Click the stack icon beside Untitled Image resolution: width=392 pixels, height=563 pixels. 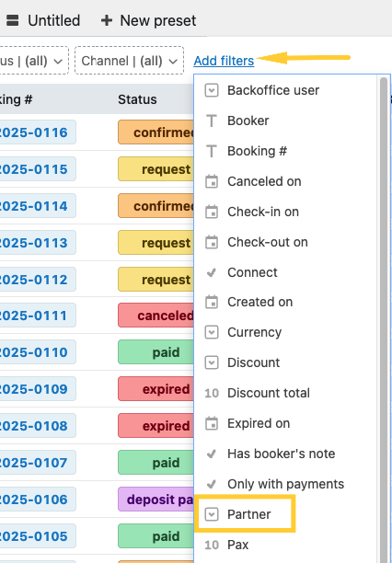click(13, 20)
